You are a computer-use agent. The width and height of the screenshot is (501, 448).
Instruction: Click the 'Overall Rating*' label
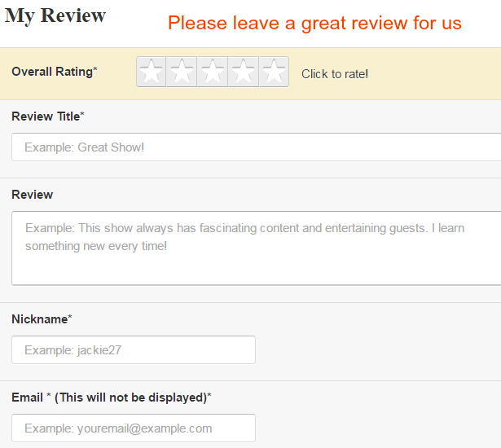click(55, 72)
